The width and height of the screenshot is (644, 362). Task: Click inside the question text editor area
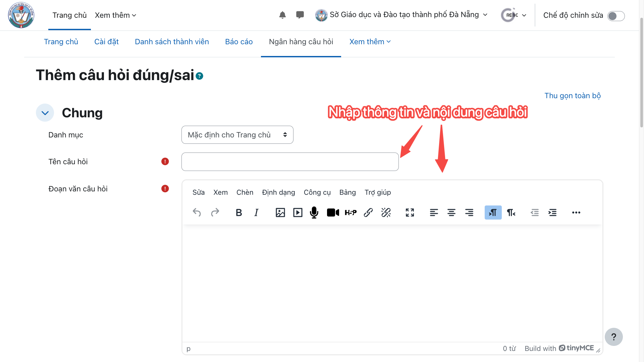pos(392,283)
